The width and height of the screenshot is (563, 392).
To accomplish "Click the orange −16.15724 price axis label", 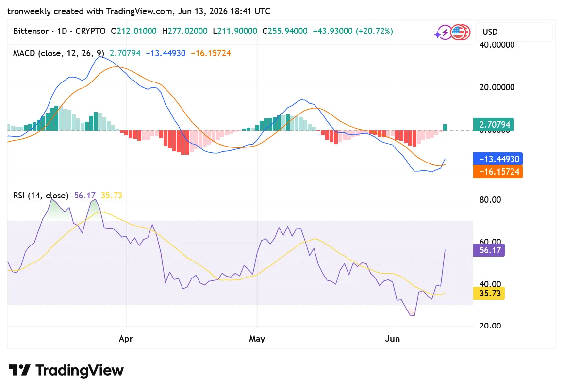I will coord(498,172).
